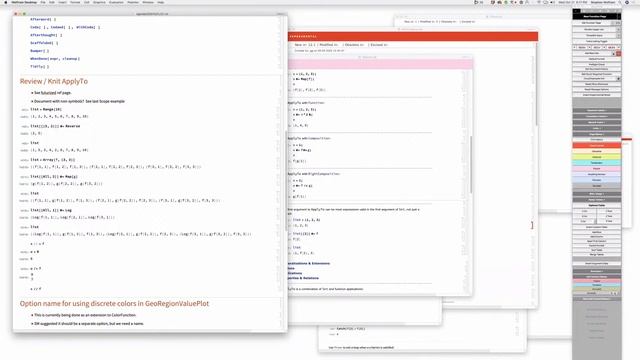Open the Evaluation menu
Image resolution: width=640 pixels, height=360 pixels.
(116, 2)
